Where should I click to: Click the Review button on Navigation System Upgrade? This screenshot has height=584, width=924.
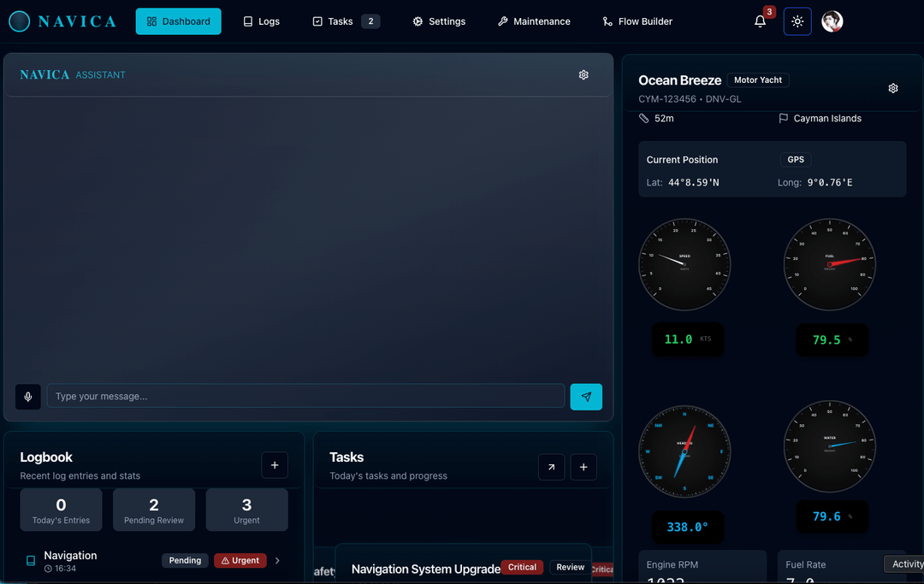pyautogui.click(x=570, y=567)
